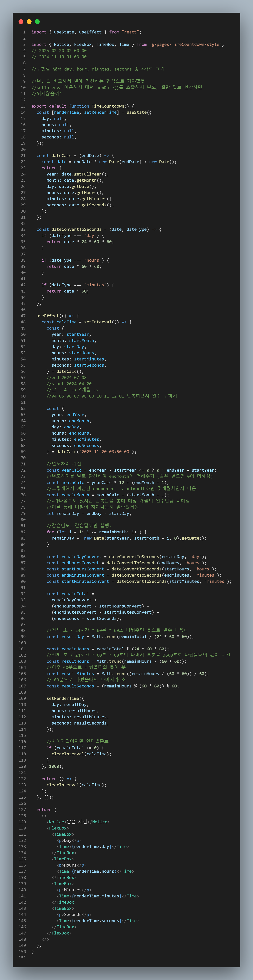The image size is (253, 980).
Task: Click "return date * 60 * 60;"
Action: pyautogui.click(x=74, y=267)
